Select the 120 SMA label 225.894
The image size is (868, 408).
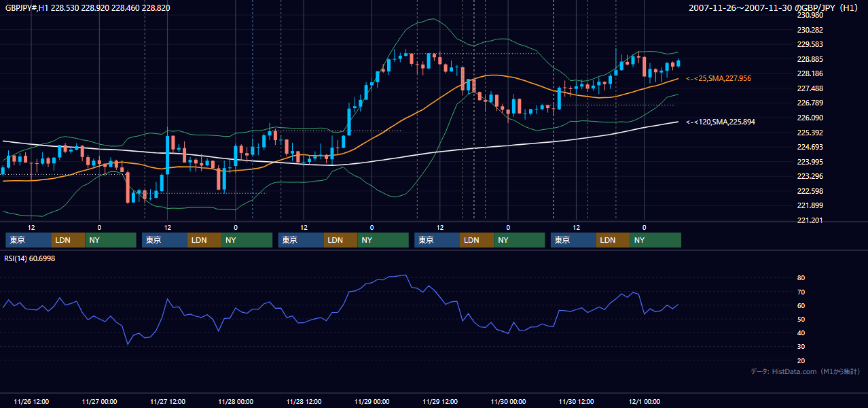(721, 122)
